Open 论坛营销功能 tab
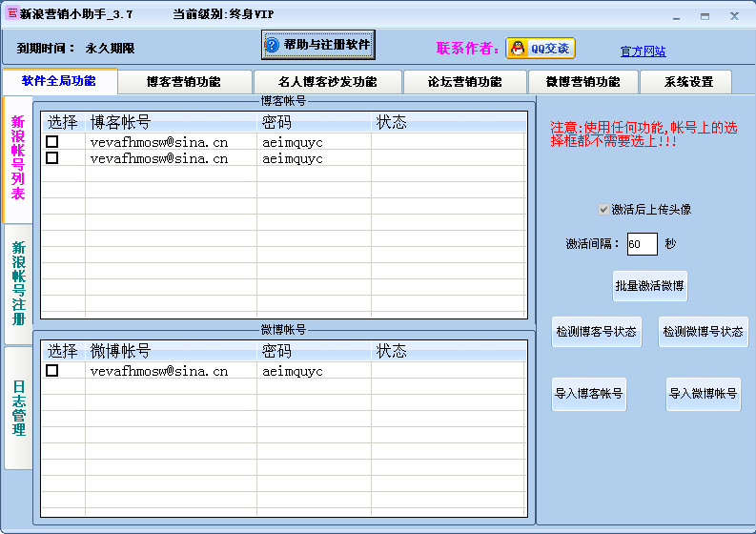 tap(465, 81)
